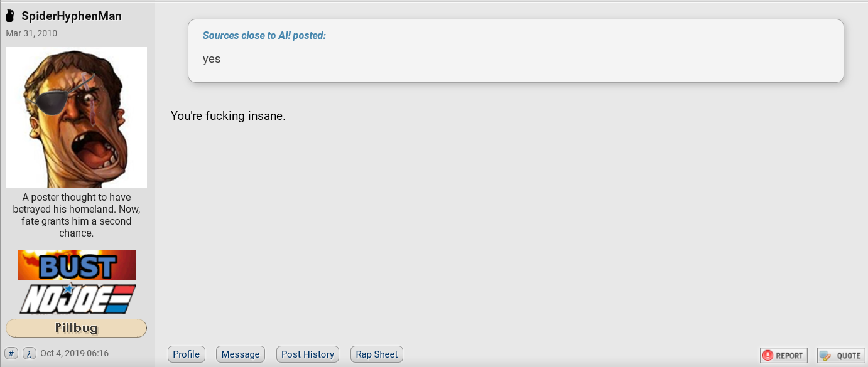
Task: Click the Oct 4, 2019 06:16 timestamp
Action: pyautogui.click(x=74, y=353)
